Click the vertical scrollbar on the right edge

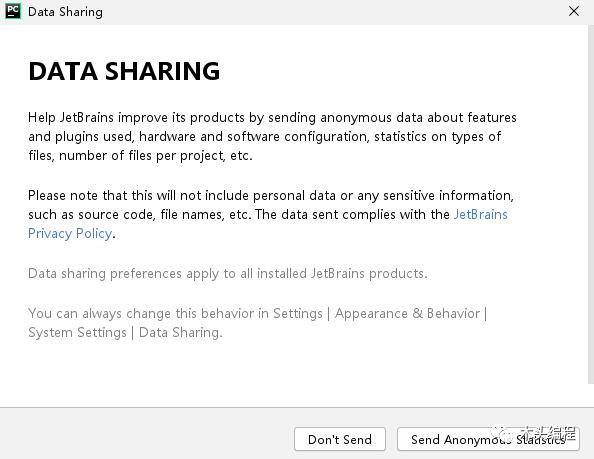[x=591, y=205]
